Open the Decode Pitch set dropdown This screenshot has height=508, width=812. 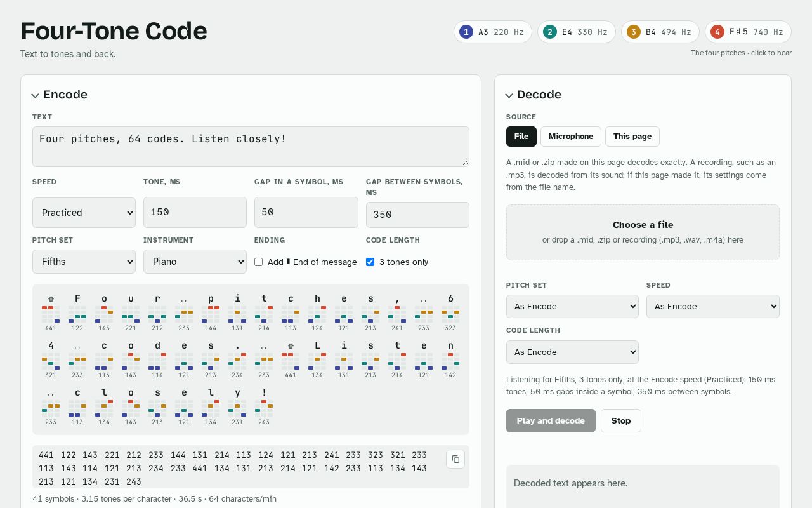[x=572, y=306]
